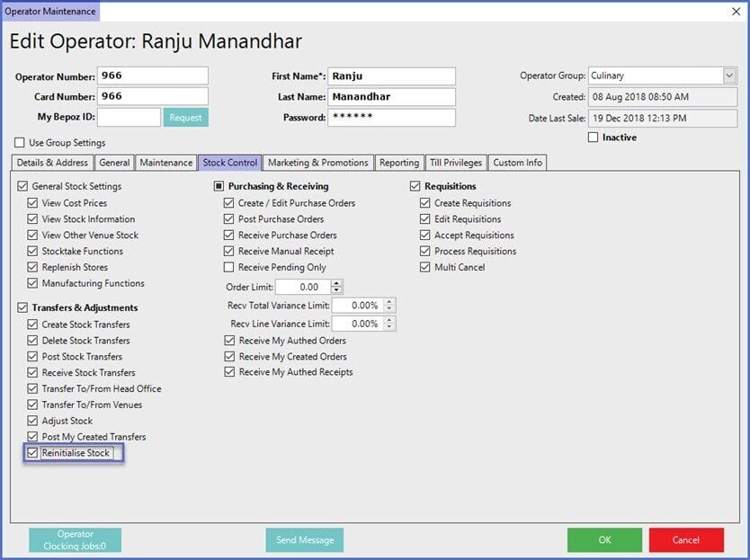
Task: Toggle the Purchasing & Receiving group checkbox
Action: coord(219,186)
